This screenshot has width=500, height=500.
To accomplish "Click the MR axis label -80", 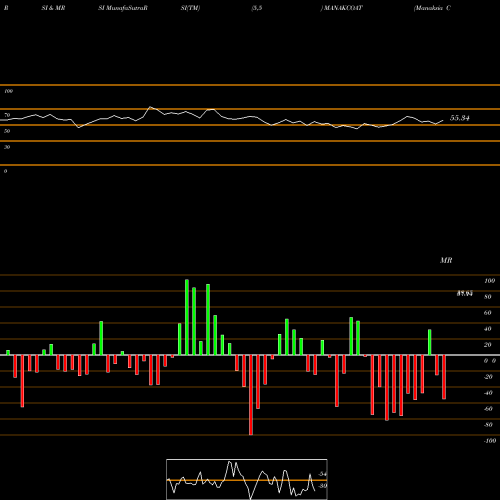I will point(488,425).
